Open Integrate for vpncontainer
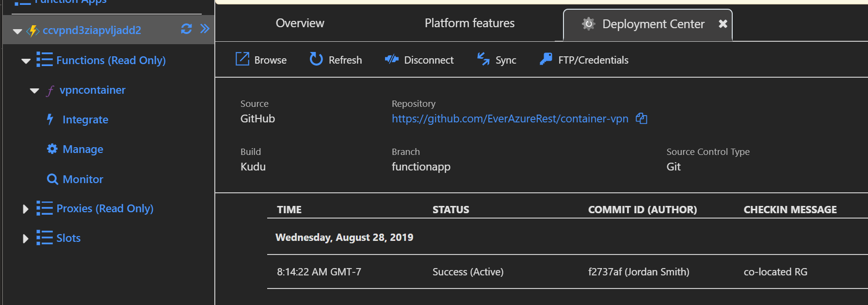The height and width of the screenshot is (305, 868). tap(85, 119)
